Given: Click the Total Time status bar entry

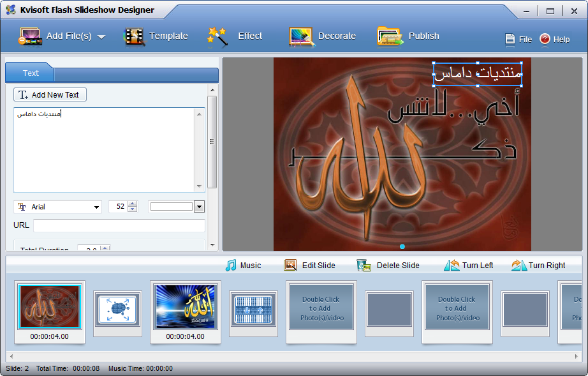Looking at the screenshot, I should tap(68, 368).
